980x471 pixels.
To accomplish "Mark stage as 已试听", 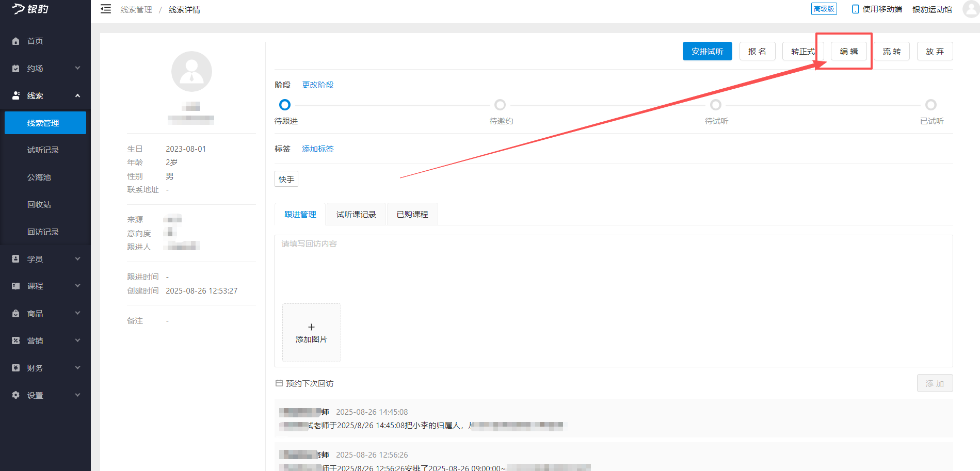I will click(931, 105).
